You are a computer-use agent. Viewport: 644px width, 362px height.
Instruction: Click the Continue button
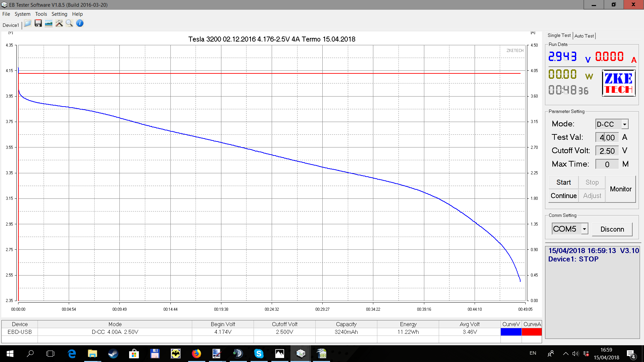click(x=563, y=196)
